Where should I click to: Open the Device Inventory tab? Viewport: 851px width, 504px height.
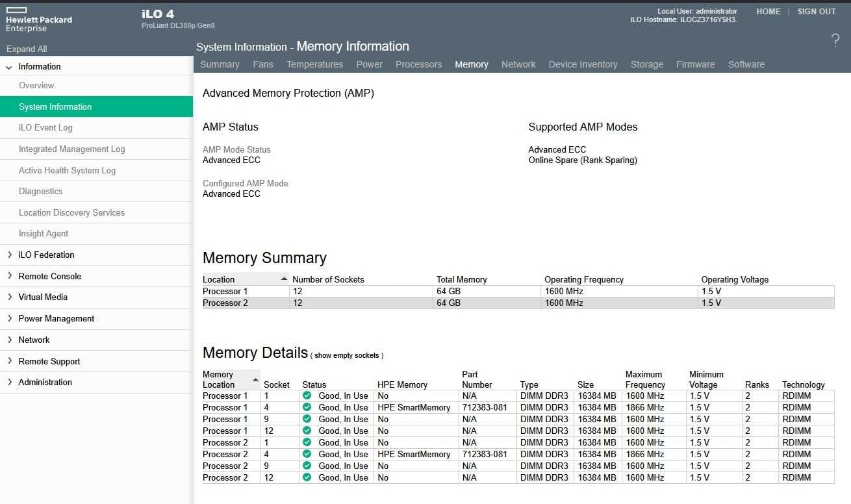(583, 64)
